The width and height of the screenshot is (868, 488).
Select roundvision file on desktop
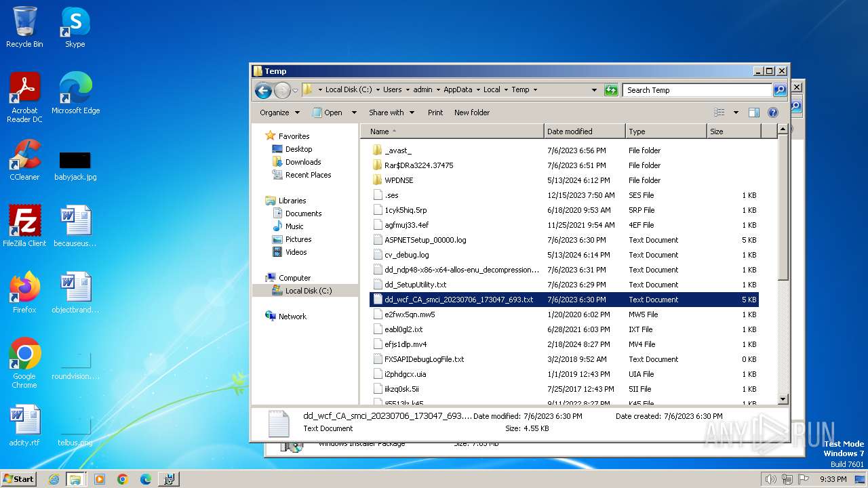point(75,365)
